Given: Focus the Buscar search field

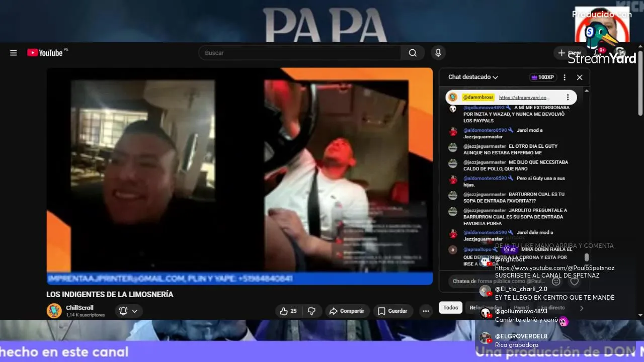Looking at the screenshot, I should [300, 53].
